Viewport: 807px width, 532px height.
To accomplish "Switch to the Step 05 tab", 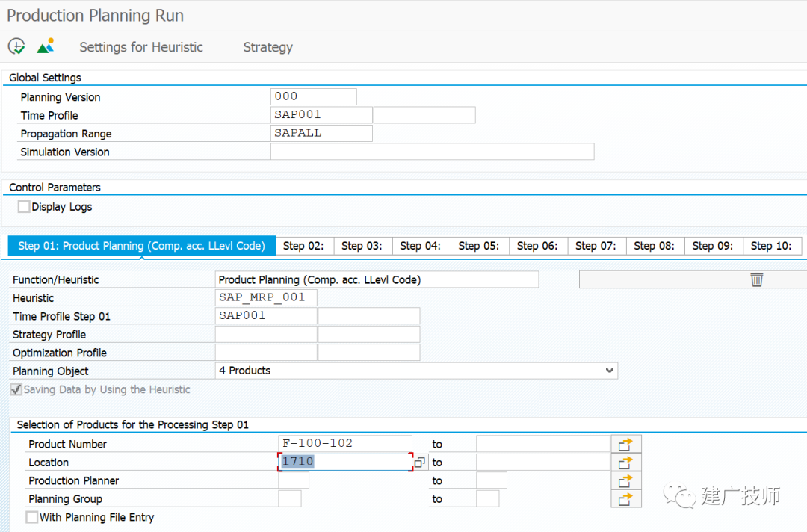I will (479, 245).
